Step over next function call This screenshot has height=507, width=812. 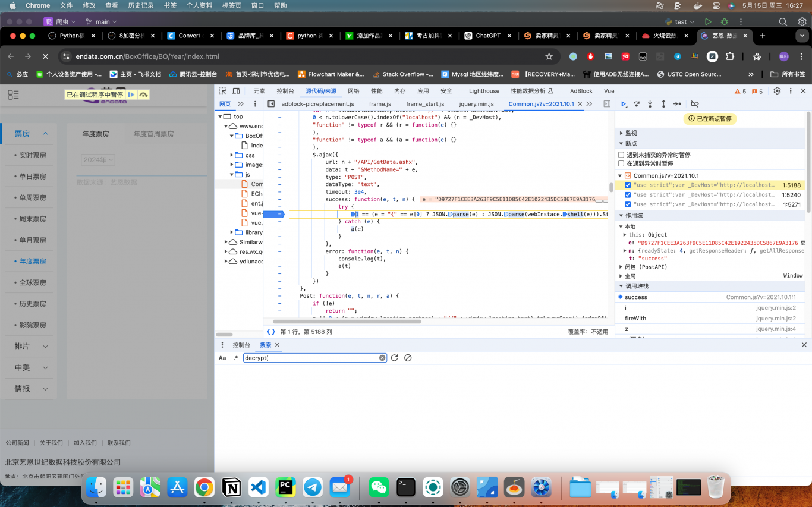pos(637,104)
